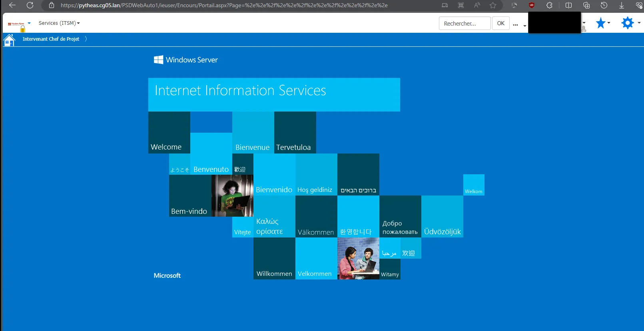
Task: Click the OK search button
Action: pos(501,23)
